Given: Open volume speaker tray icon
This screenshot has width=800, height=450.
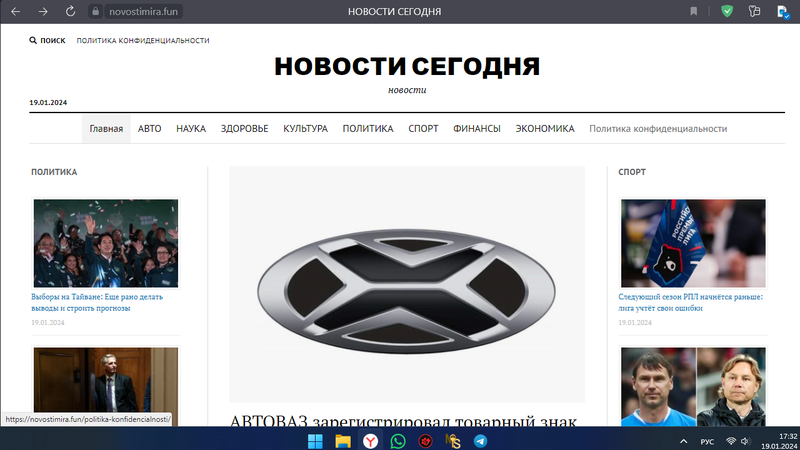Looking at the screenshot, I should 746,441.
